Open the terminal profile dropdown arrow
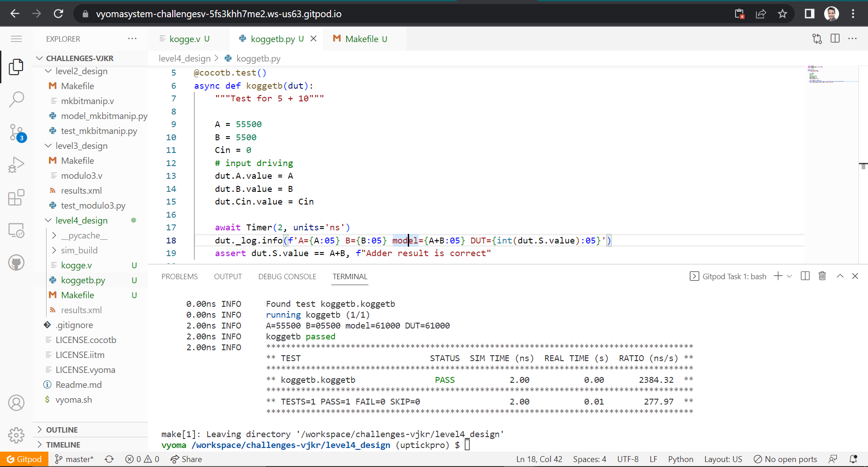This screenshot has height=467, width=868. pyautogui.click(x=789, y=276)
